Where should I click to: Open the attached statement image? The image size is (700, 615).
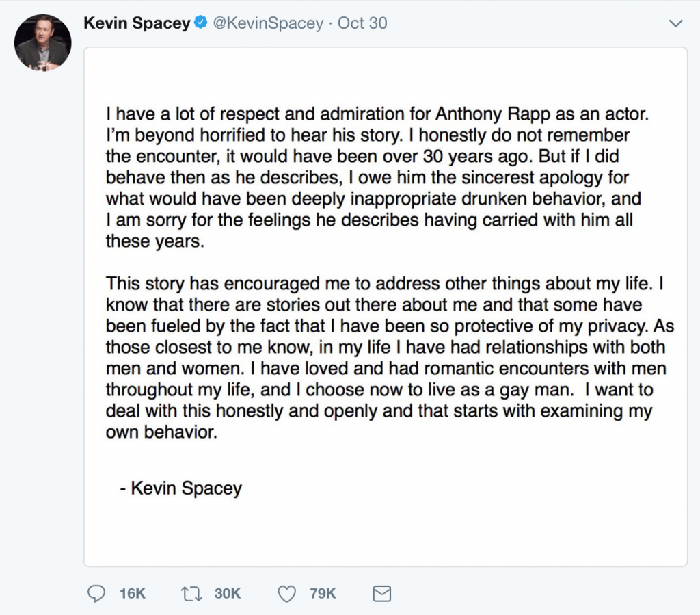(x=386, y=307)
